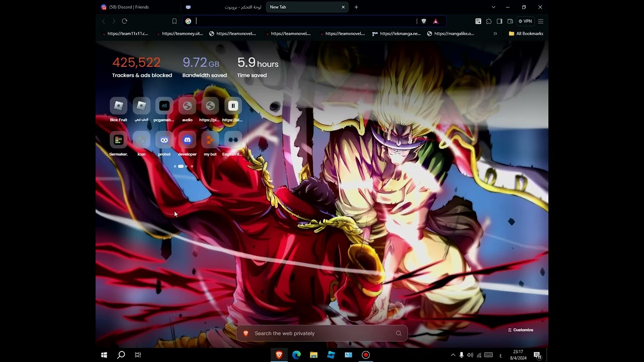Click the magnifier in the web search box
The height and width of the screenshot is (362, 644).
click(398, 333)
